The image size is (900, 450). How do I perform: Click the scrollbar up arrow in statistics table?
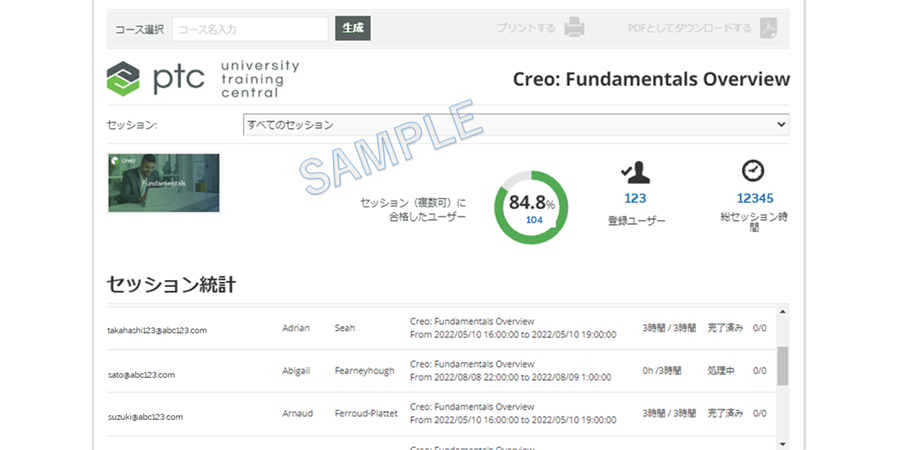(x=782, y=310)
